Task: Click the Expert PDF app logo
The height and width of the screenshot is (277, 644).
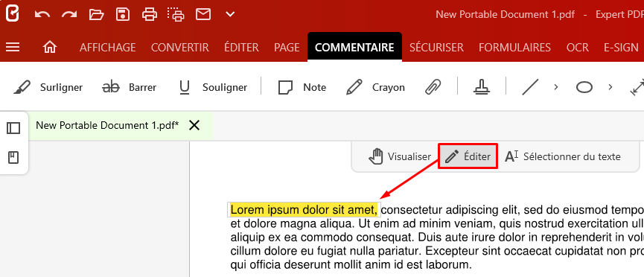Action: (x=13, y=14)
